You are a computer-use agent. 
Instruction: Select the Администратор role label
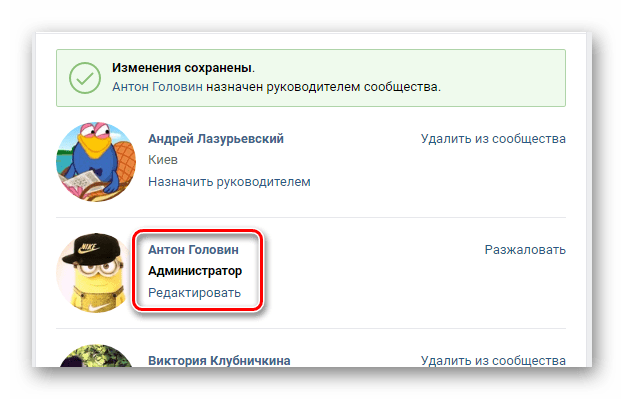coord(195,271)
